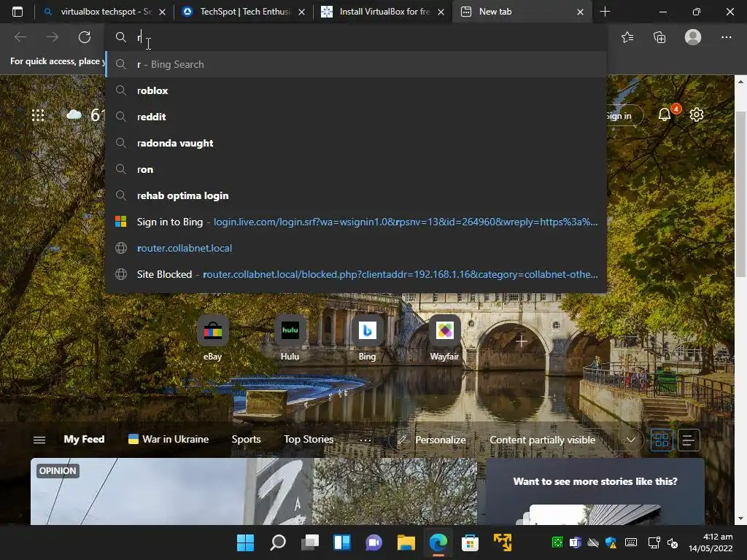The height and width of the screenshot is (560, 747).
Task: Switch to the Install VirtualBox tab
Action: tap(383, 12)
